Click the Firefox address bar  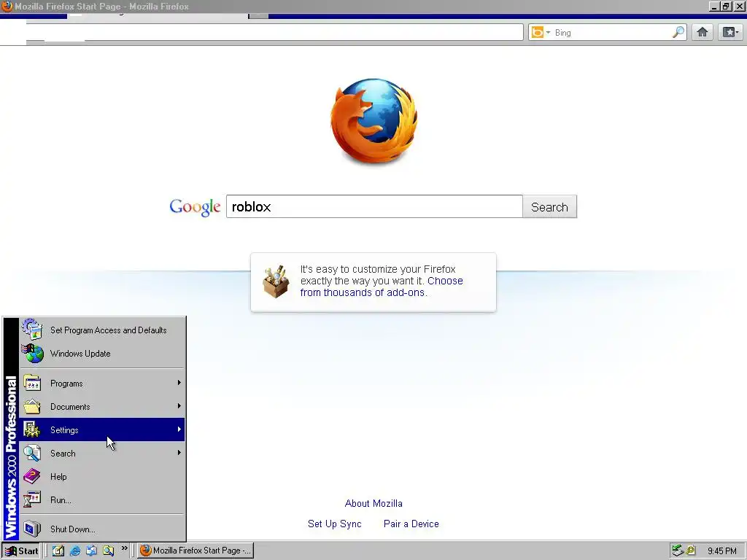[274, 32]
